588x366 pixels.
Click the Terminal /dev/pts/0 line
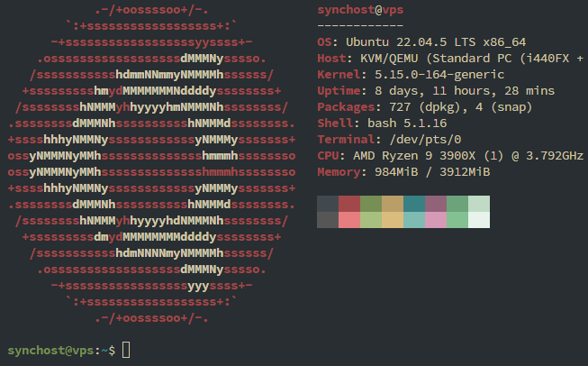pos(389,139)
